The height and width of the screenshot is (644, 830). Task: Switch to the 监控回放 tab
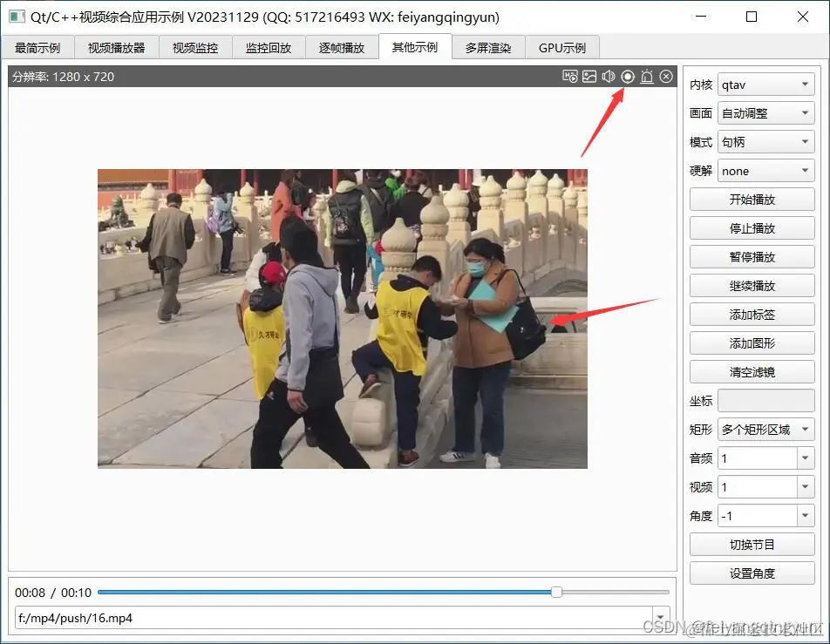[x=269, y=48]
